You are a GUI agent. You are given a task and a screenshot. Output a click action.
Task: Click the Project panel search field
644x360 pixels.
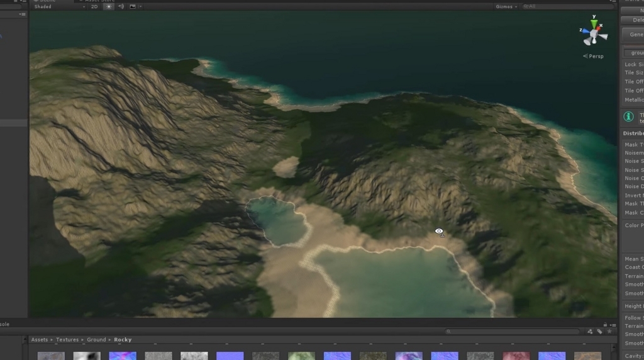[x=513, y=331]
